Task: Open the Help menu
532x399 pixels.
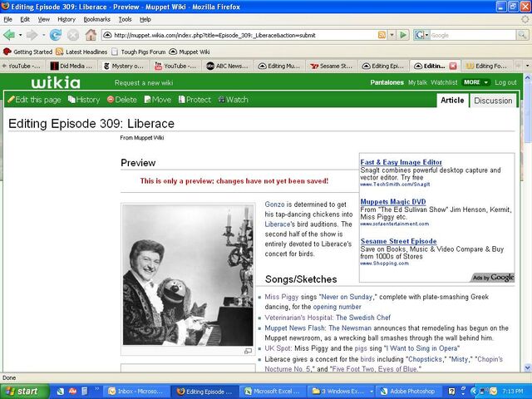Action: [x=145, y=20]
